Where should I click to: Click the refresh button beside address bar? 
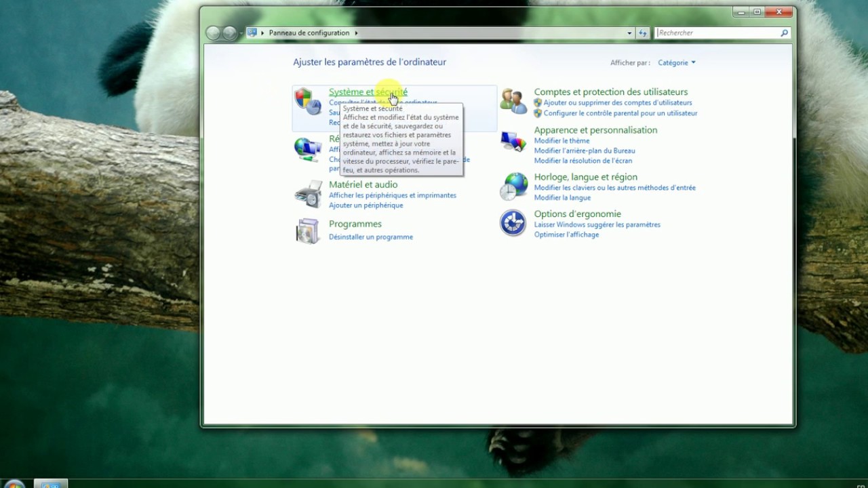(643, 33)
